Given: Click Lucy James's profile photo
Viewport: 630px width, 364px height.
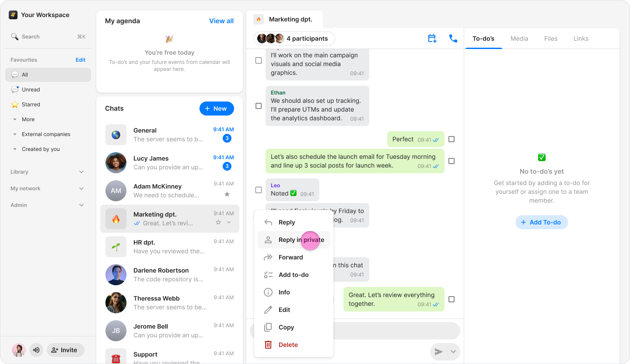Looking at the screenshot, I should coord(116,163).
